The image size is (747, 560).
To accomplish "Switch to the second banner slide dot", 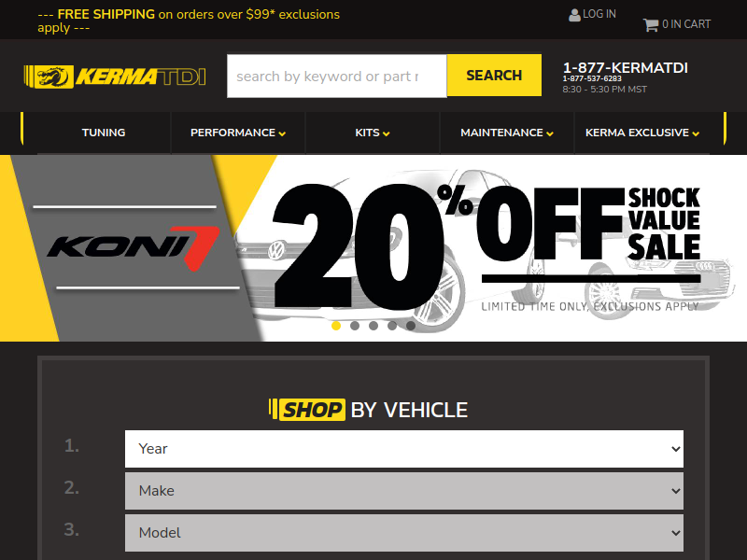I will pyautogui.click(x=355, y=326).
